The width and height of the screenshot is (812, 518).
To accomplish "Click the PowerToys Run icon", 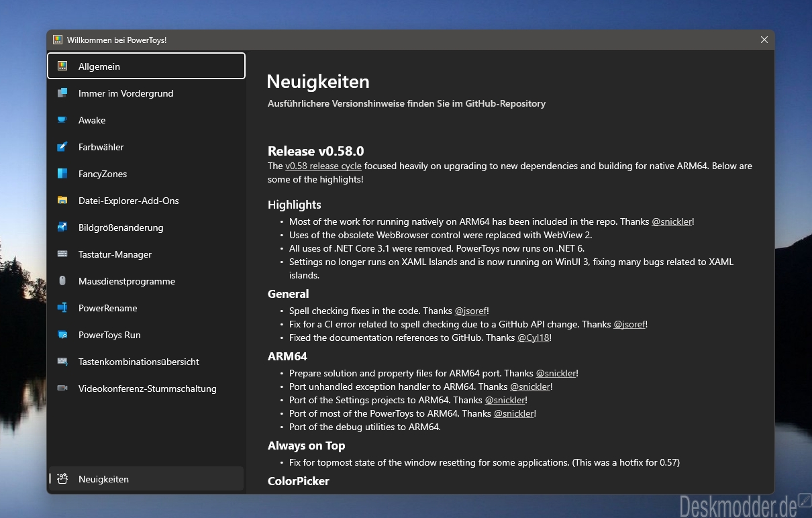I will [x=62, y=335].
